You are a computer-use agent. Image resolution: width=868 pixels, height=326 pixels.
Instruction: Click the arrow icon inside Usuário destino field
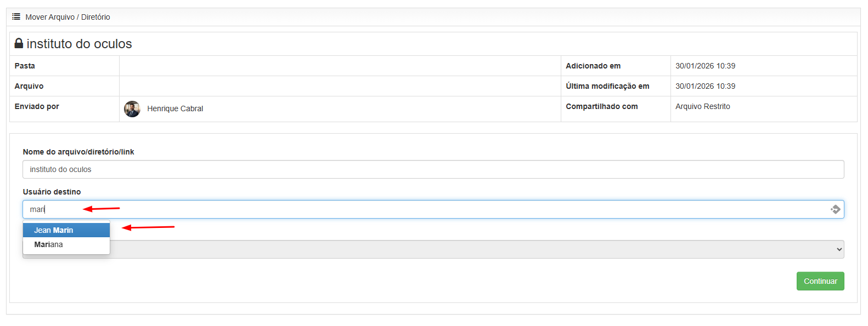coord(835,209)
